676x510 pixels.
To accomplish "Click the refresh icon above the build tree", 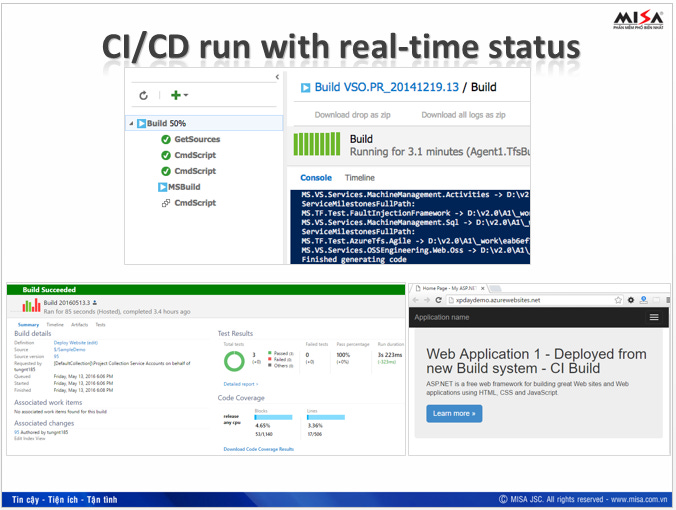I will pos(144,95).
